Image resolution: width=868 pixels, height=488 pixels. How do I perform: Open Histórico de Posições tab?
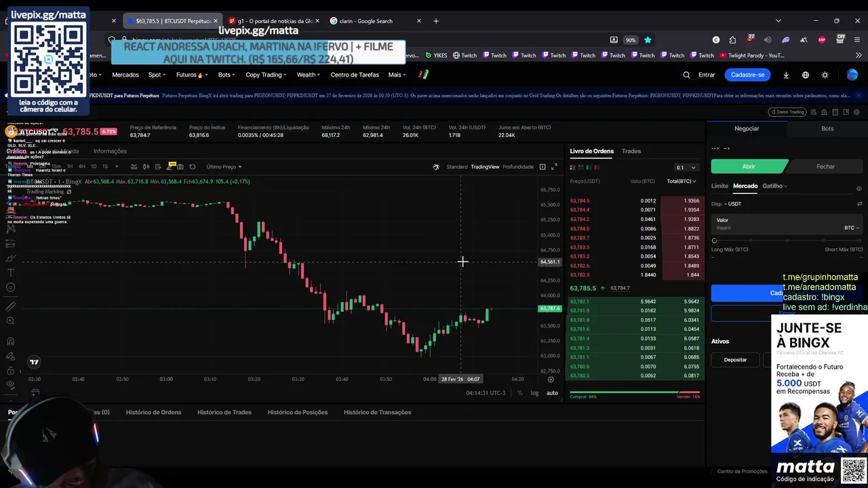(x=298, y=412)
